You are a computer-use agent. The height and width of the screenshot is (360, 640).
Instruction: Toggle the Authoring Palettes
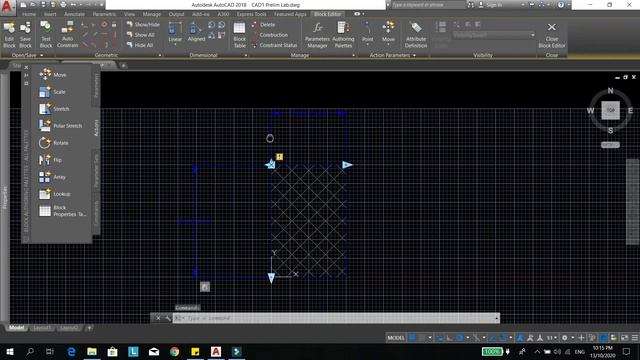(343, 34)
